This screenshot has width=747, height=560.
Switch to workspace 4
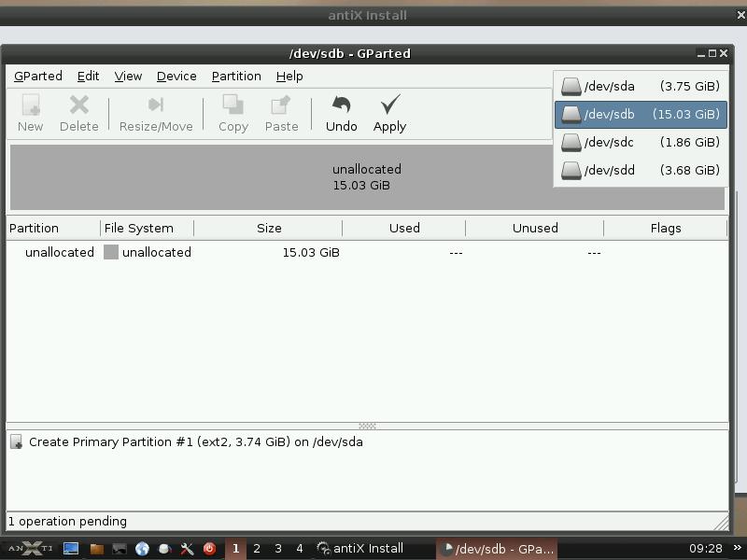(x=300, y=549)
